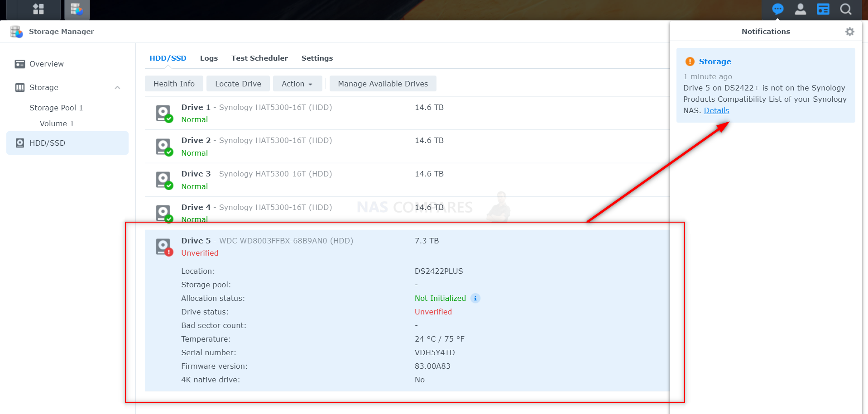Click Drive 4 healthy disk icon
The image size is (868, 414).
[164, 213]
